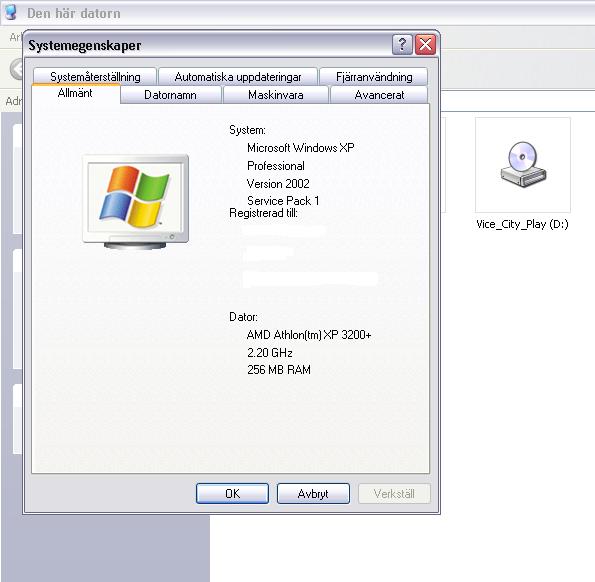Switch to Automatiska uppdateringar tab
The image size is (595, 582).
pyautogui.click(x=238, y=77)
